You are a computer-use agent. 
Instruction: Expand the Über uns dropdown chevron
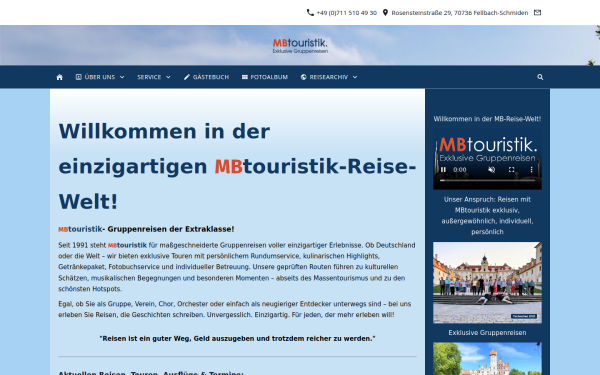[122, 77]
